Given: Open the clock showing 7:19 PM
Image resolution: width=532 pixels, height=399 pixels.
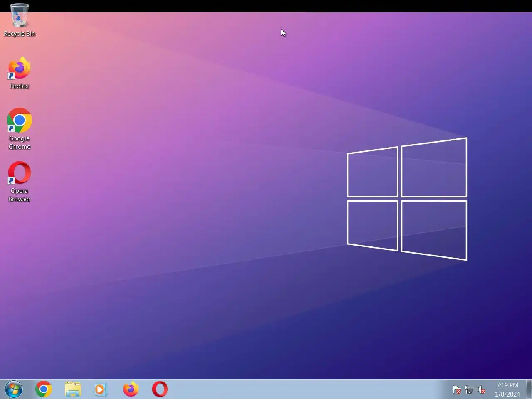Looking at the screenshot, I should pyautogui.click(x=507, y=390).
